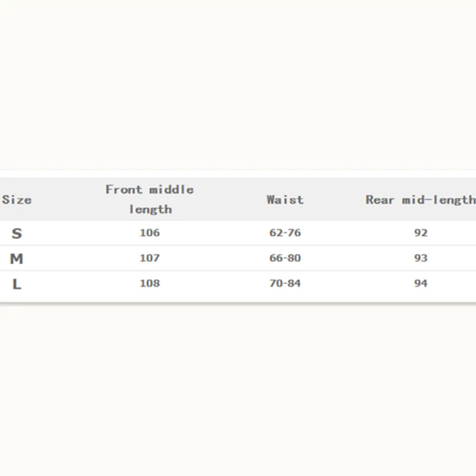Screen dimensions: 476x476
Task: Click the 94 rear length value
Action: 421,283
